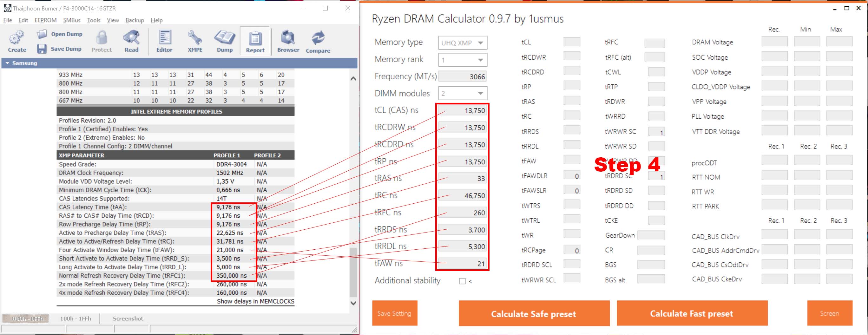Click the 350,000 ns tRFC1 value
Image resolution: width=868 pixels, height=335 pixels.
(232, 276)
